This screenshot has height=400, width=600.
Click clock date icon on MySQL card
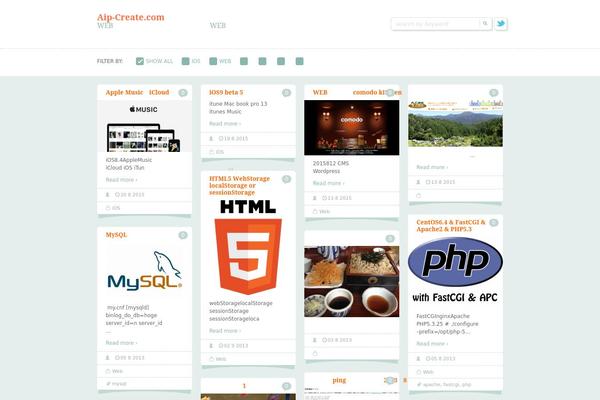coord(117,358)
